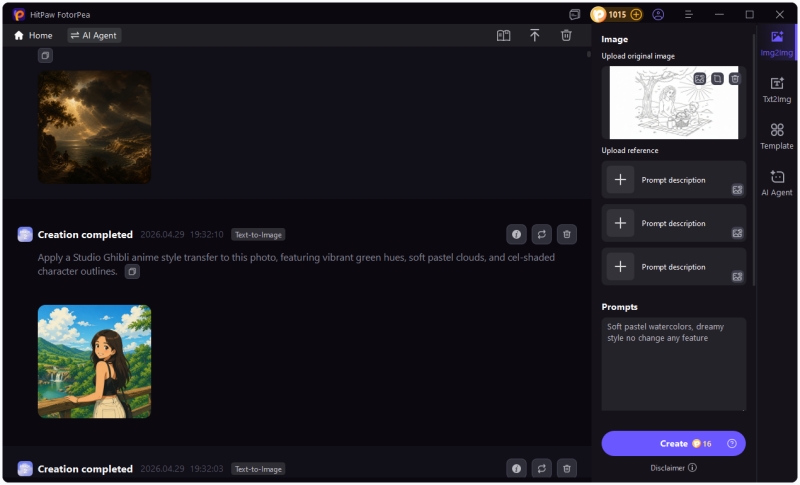Add an image to the second reference slot

(x=620, y=223)
